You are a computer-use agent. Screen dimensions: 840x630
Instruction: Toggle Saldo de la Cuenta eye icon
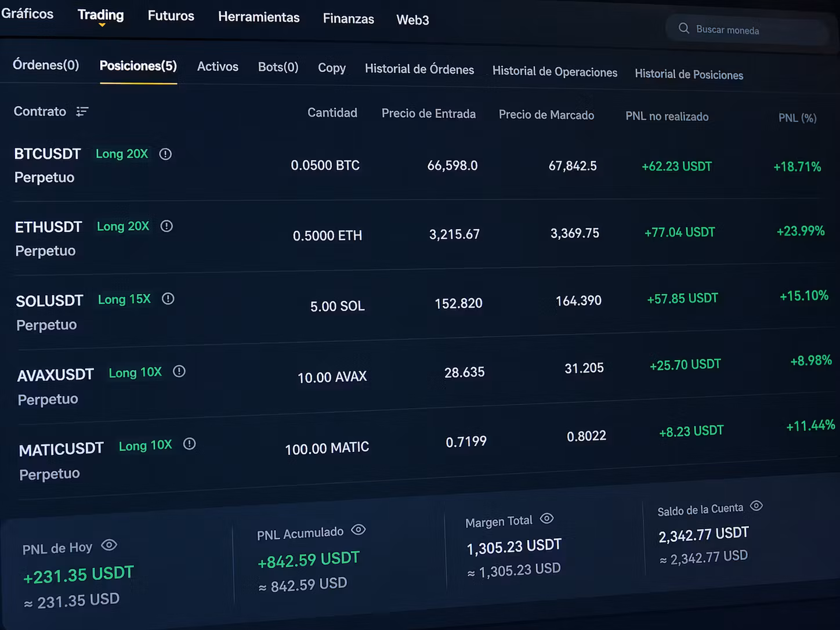tap(756, 506)
